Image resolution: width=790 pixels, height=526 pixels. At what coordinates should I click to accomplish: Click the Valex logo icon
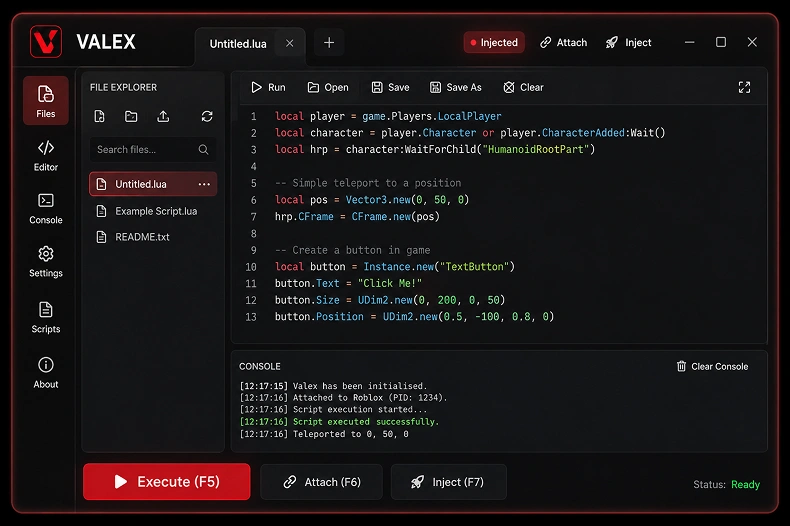(x=46, y=42)
